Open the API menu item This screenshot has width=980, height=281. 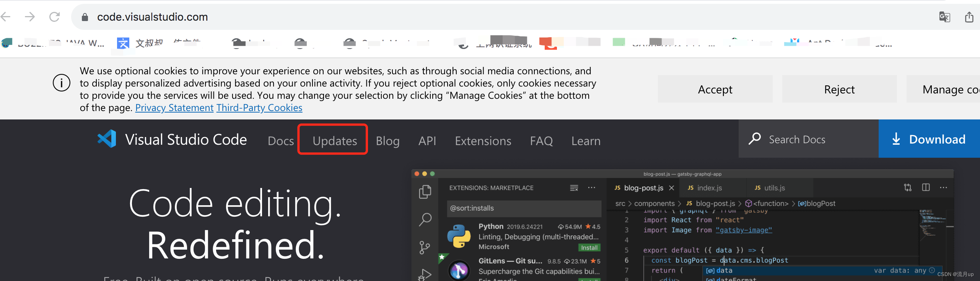(427, 141)
